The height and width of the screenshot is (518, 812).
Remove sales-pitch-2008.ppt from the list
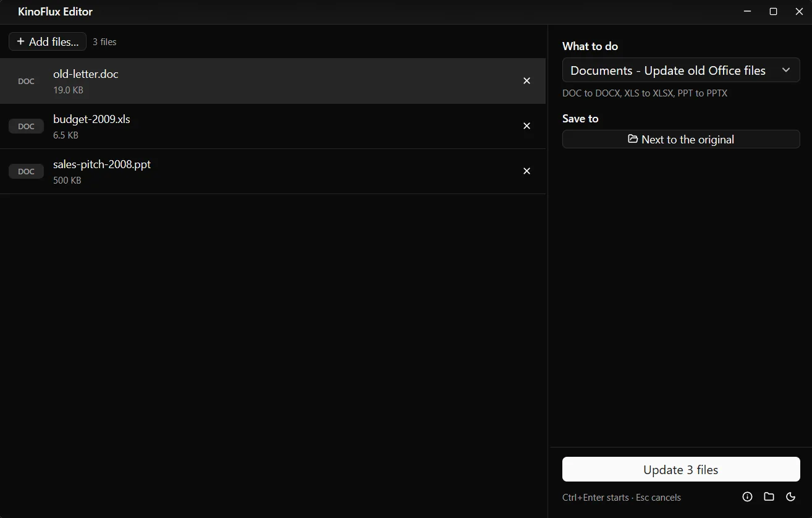527,171
